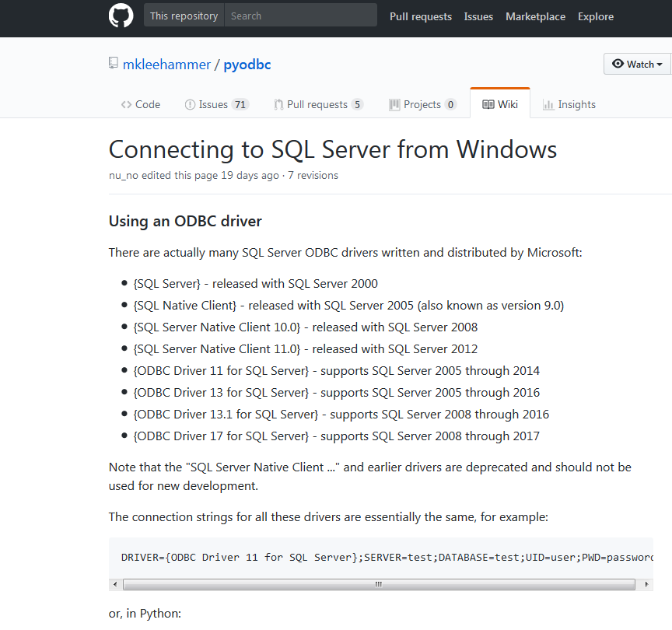Click the Issues count badge 71
The height and width of the screenshot is (630, 672).
point(240,104)
